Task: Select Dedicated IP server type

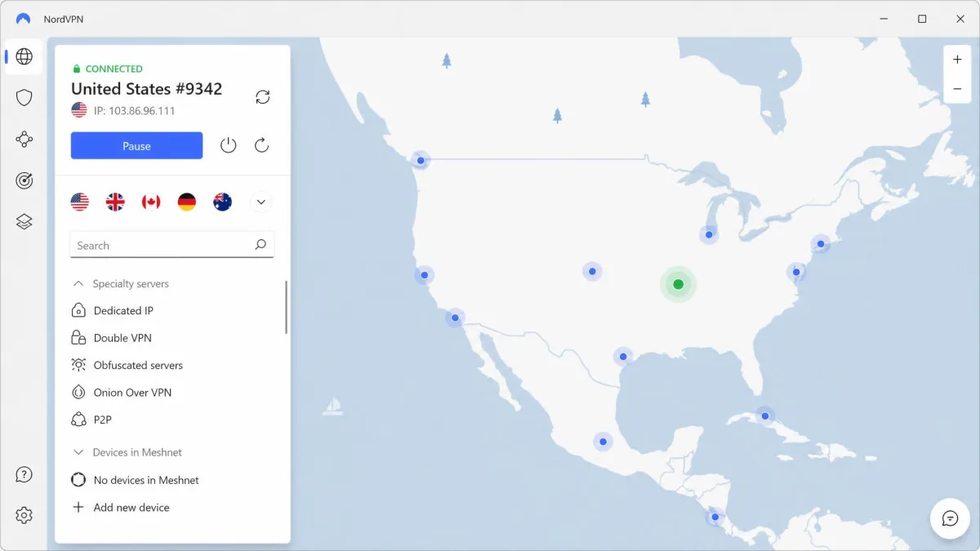Action: (x=113, y=311)
